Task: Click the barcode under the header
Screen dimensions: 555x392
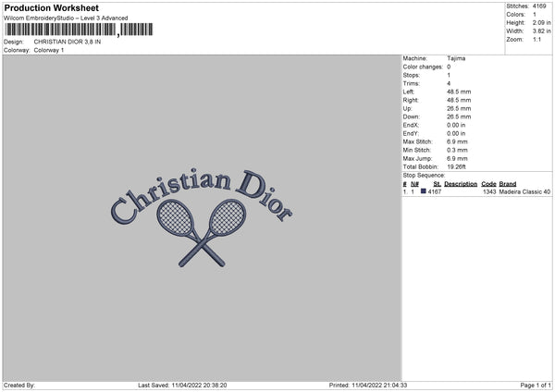Action: coord(79,30)
